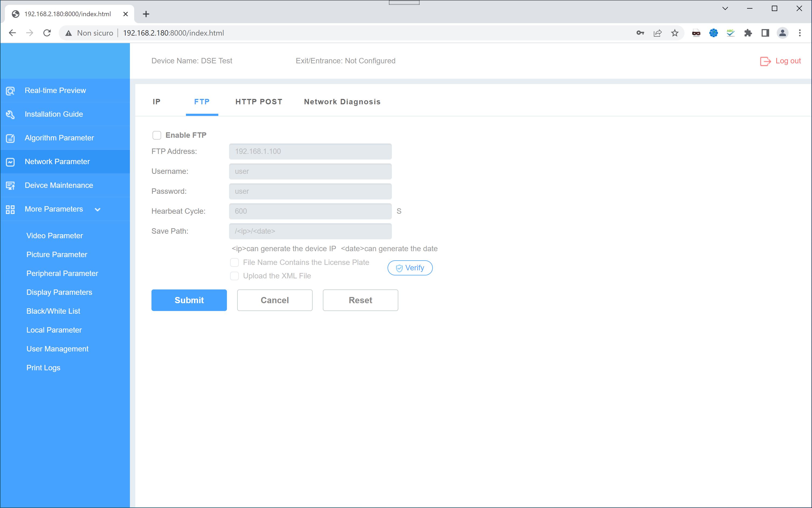The height and width of the screenshot is (508, 812).
Task: Click the FTP Address input field
Action: click(x=310, y=151)
